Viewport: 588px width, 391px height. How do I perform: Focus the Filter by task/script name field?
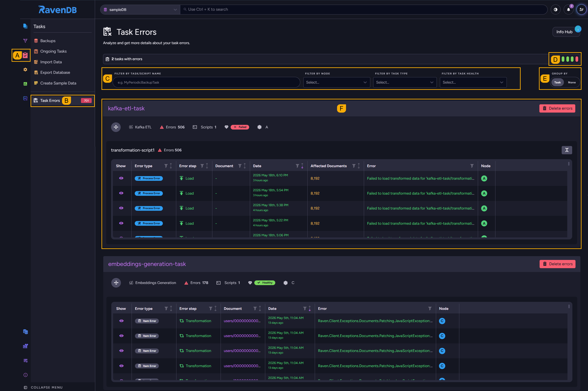(206, 82)
